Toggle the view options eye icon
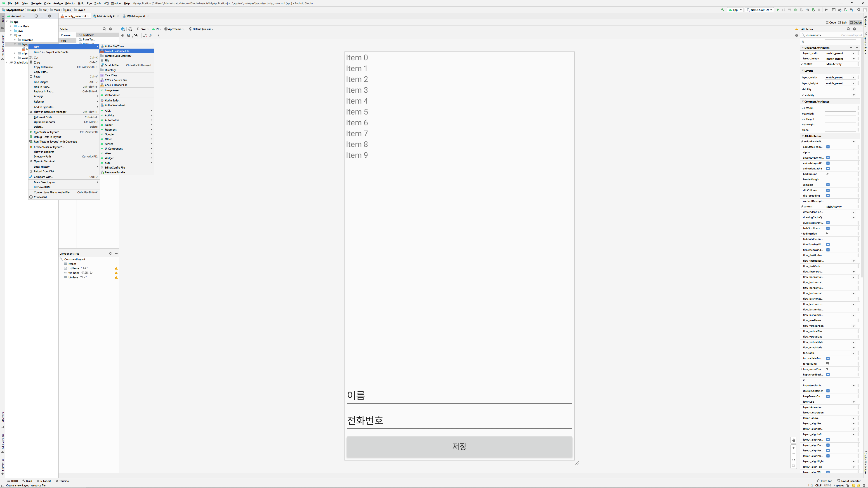The width and height of the screenshot is (868, 488). pos(123,35)
